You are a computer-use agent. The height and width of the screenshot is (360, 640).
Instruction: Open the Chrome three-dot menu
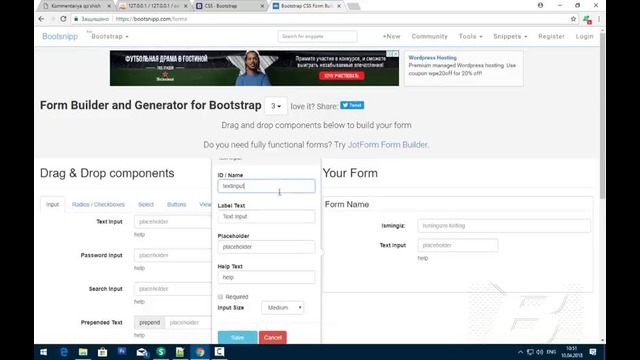coord(599,19)
